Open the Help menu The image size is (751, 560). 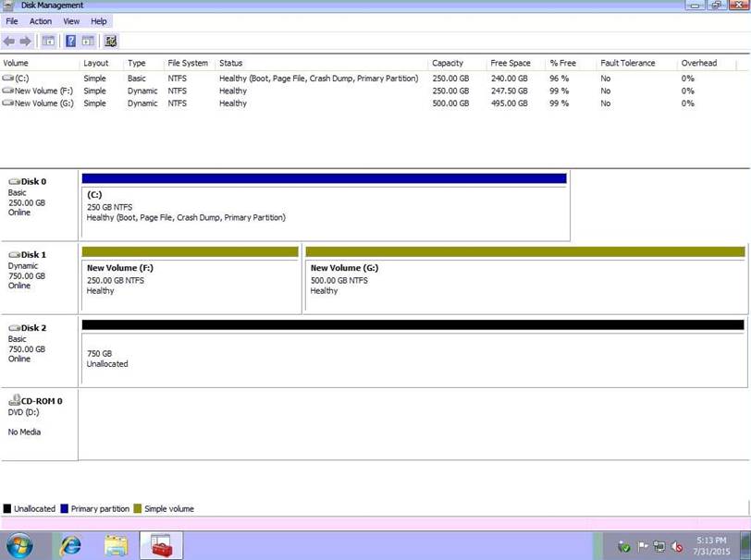[99, 21]
